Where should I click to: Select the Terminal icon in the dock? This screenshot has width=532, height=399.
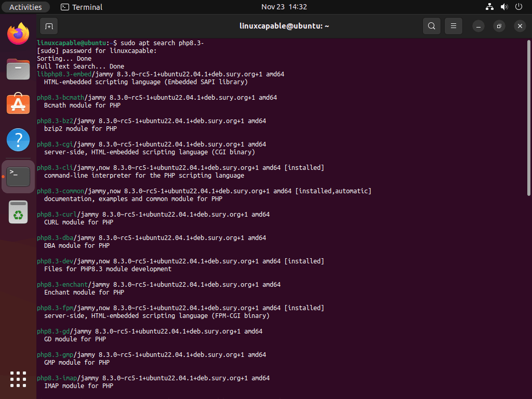coord(18,176)
